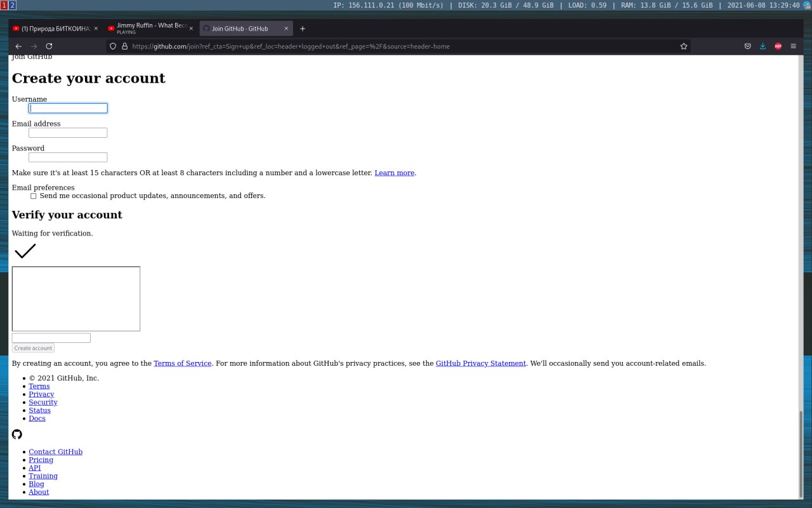Click the system tray icon beside the clock
This screenshot has width=812, height=508.
(806, 5)
